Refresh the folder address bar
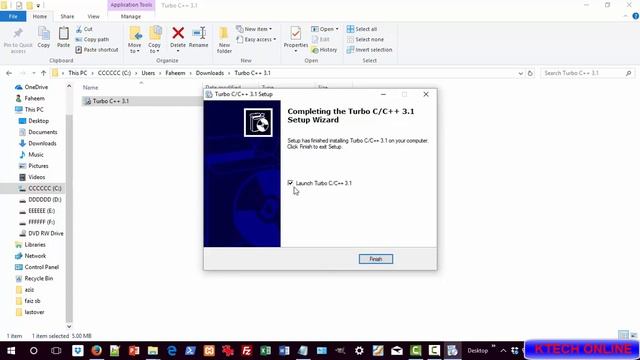 530,73
